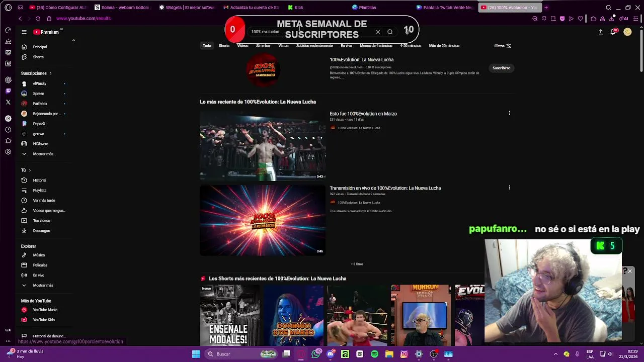Image resolution: width=644 pixels, height=362 pixels.
Task: Open more options for 'Esto fue 100%Evolution en Marzo'
Action: point(509,113)
